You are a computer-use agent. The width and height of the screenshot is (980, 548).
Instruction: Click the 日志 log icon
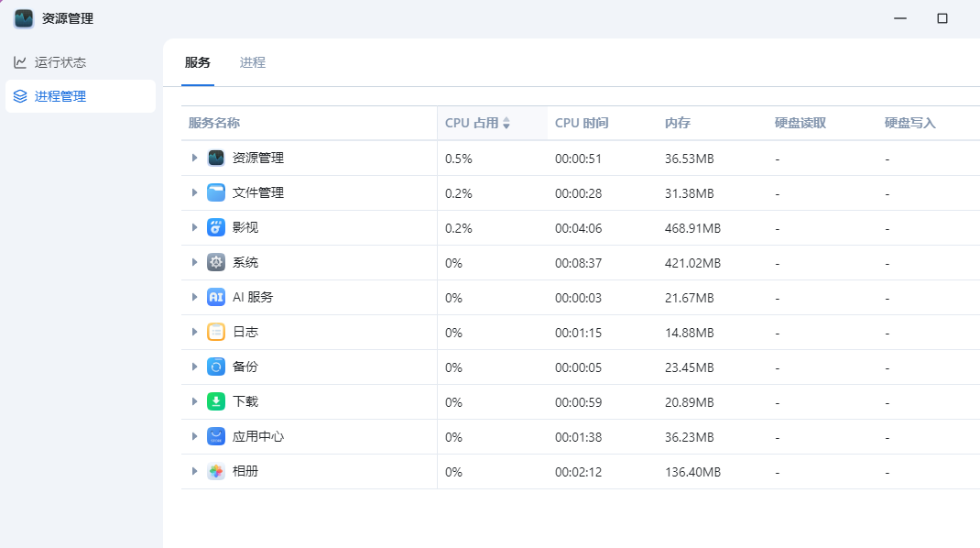click(x=216, y=332)
